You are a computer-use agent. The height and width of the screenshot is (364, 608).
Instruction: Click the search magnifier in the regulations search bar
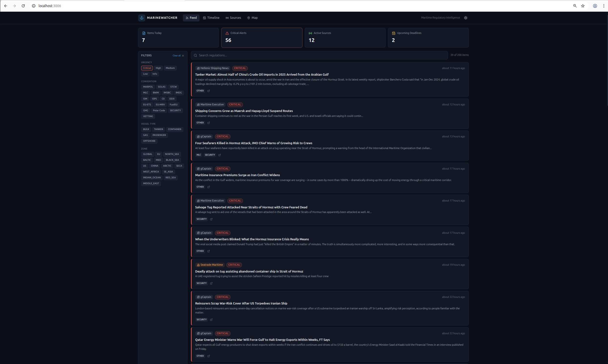pos(195,55)
